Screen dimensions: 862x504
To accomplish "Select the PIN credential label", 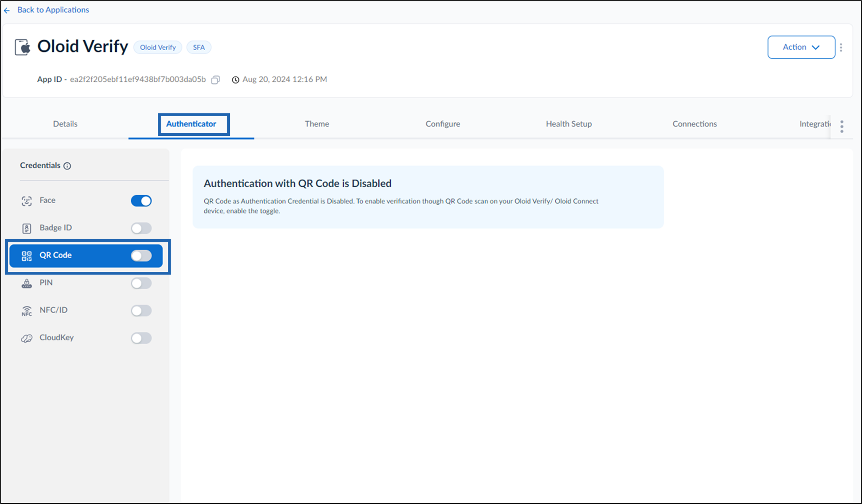I will coord(46,283).
